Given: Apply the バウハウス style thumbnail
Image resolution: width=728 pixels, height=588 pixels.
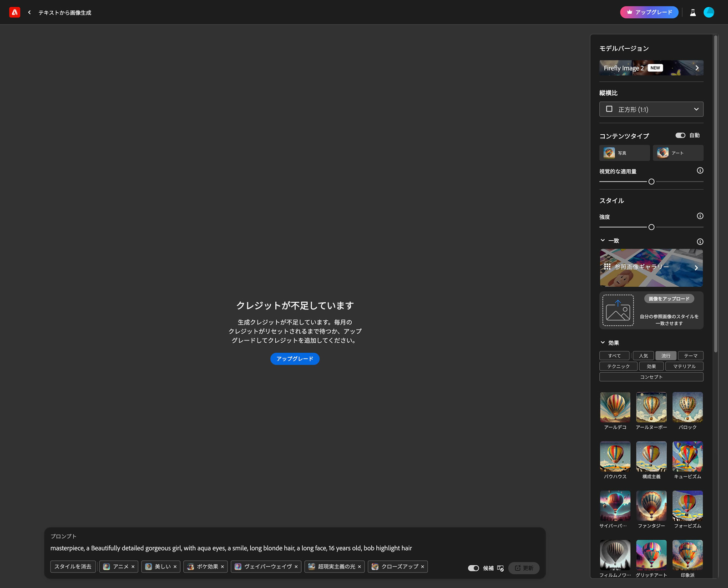Looking at the screenshot, I should pos(615,456).
